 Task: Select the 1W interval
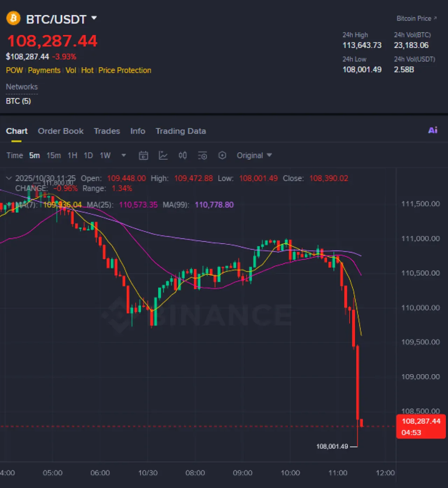pyautogui.click(x=105, y=155)
